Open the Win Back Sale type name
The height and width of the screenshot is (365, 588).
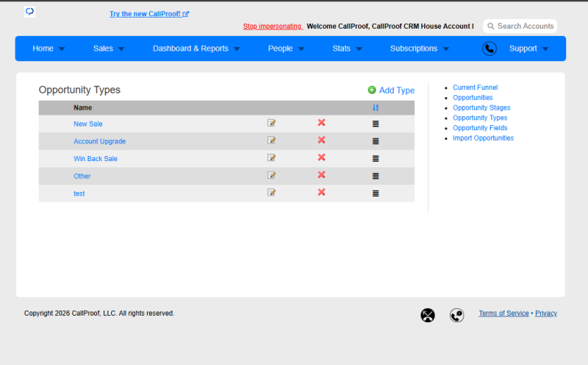pyautogui.click(x=96, y=158)
